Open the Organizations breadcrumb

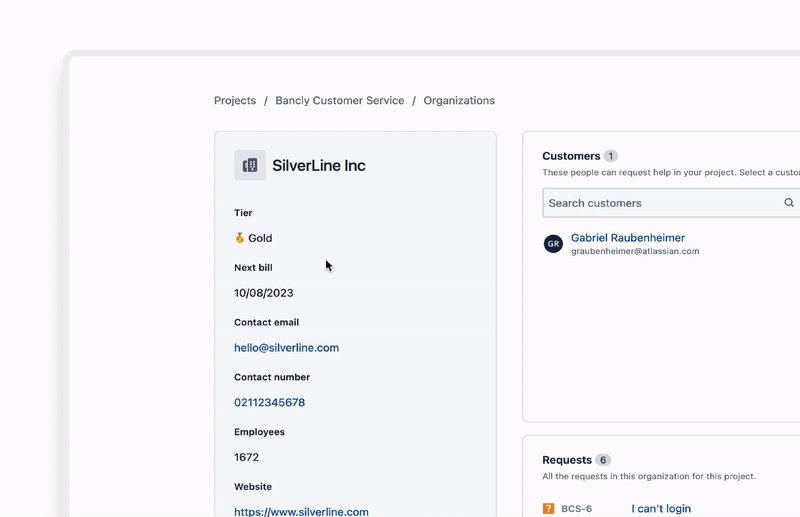click(459, 101)
